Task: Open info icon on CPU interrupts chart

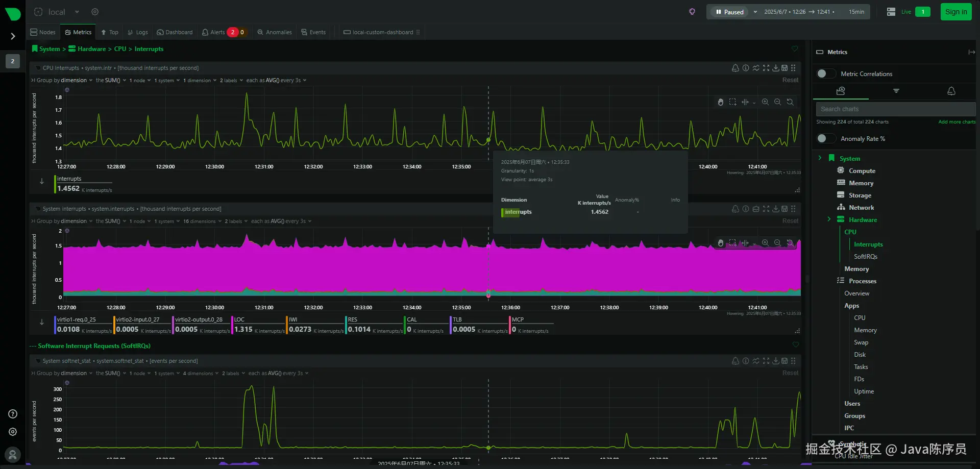Action: (746, 68)
